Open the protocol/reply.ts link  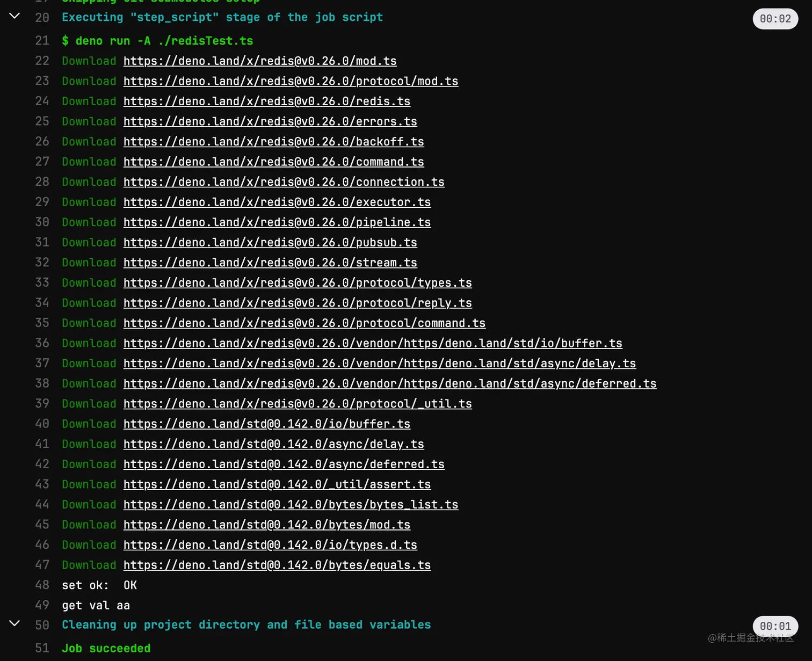pos(298,303)
